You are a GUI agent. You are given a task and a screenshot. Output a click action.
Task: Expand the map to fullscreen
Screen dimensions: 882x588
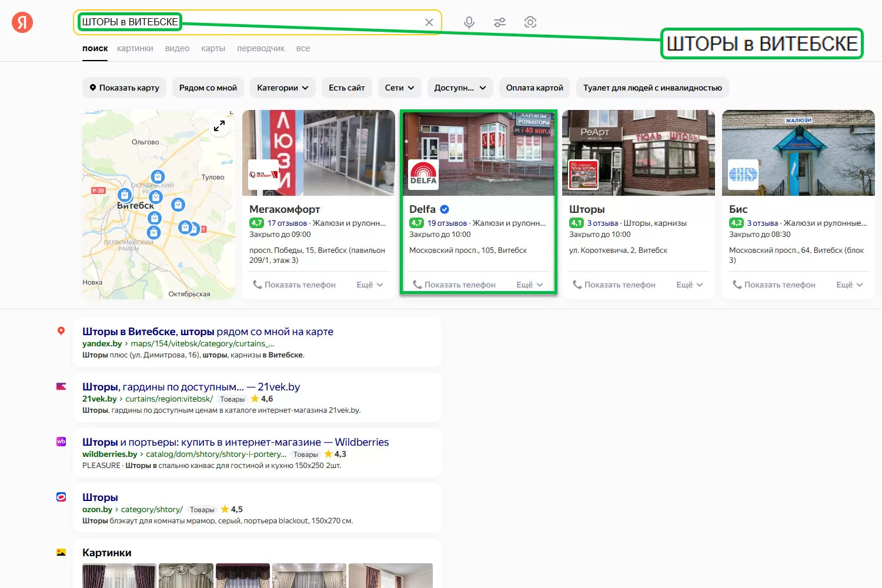tap(219, 126)
